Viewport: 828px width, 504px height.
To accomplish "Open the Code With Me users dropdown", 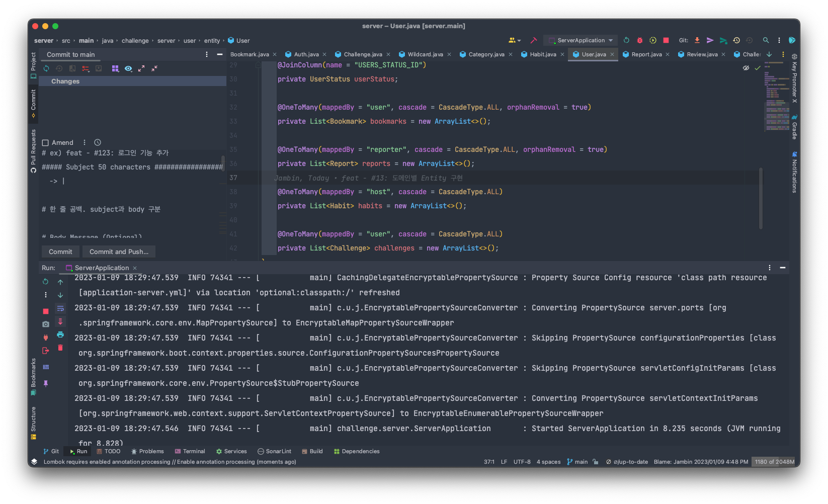I will 515,40.
